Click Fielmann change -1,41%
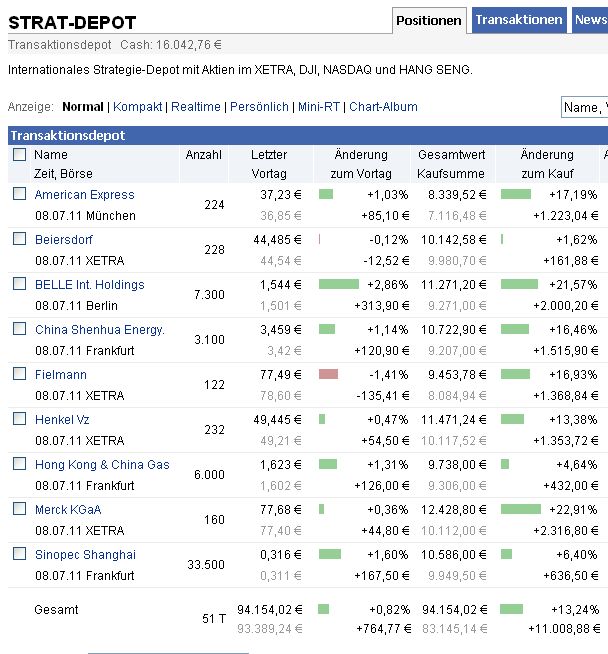The image size is (608, 654). (389, 375)
